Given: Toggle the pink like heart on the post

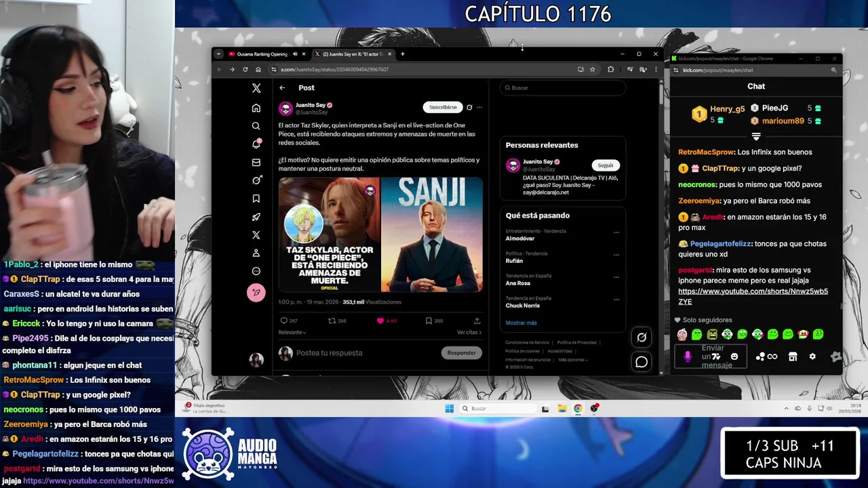Looking at the screenshot, I should [380, 321].
